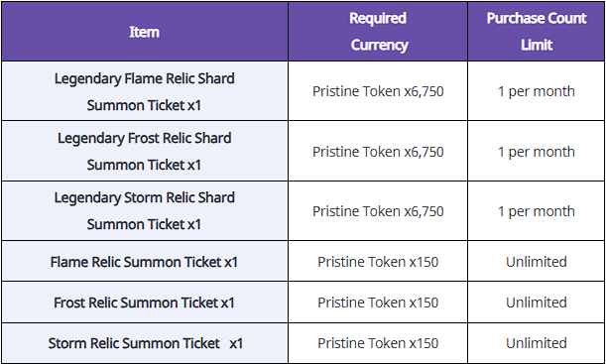
Task: Click the Storm Relic Summon Ticket x1 cell
Action: point(145,343)
